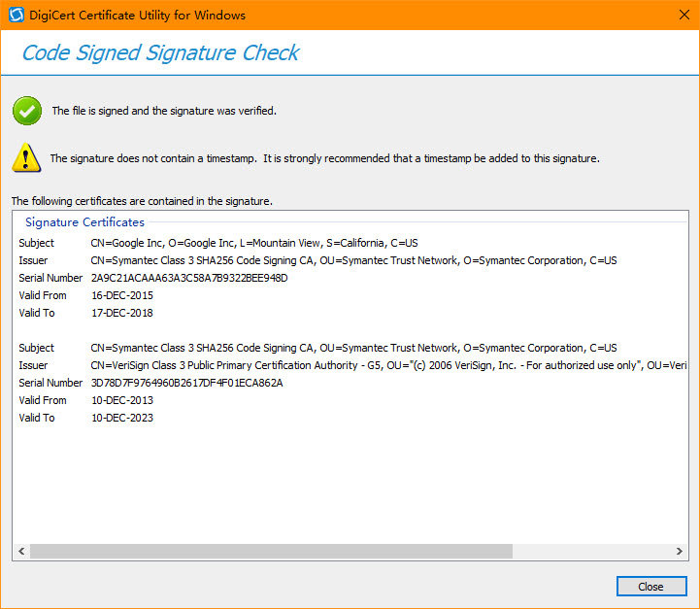Close the DigiCert Utility window with X

[683, 15]
